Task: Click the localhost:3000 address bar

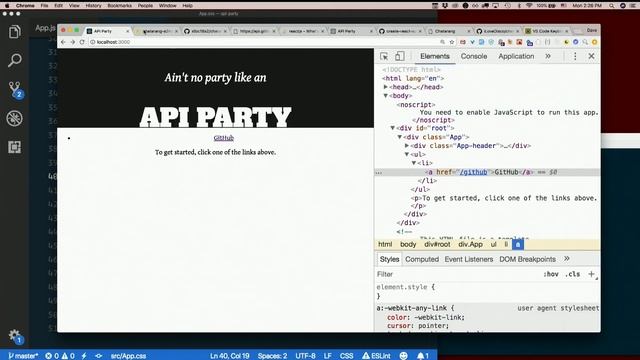Action: pyautogui.click(x=261, y=42)
